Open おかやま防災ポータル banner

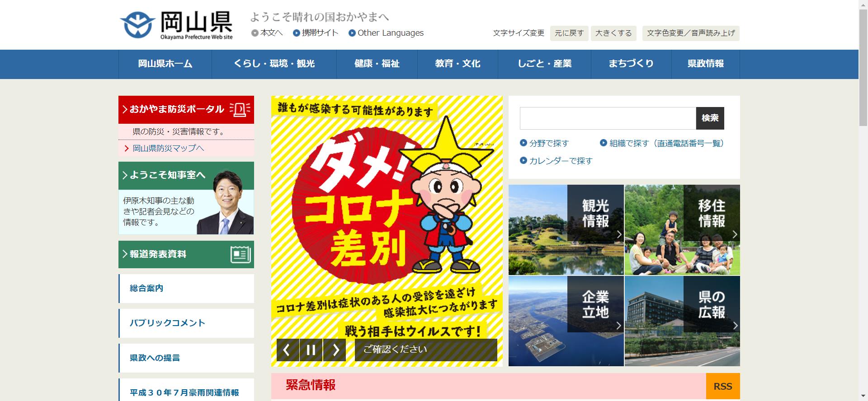(186, 109)
